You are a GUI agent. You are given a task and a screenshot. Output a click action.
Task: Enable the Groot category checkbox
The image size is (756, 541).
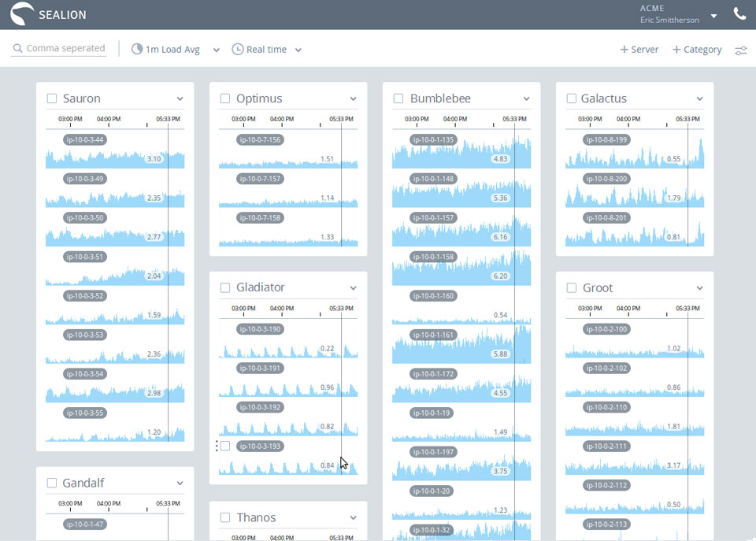coord(572,287)
